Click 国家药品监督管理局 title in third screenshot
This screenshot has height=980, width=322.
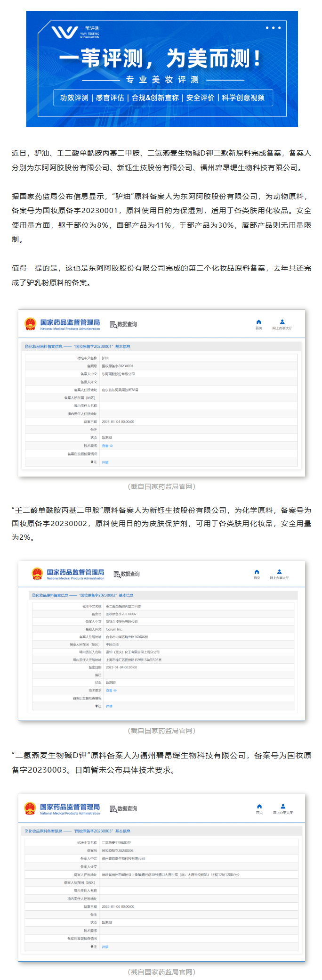(x=70, y=807)
